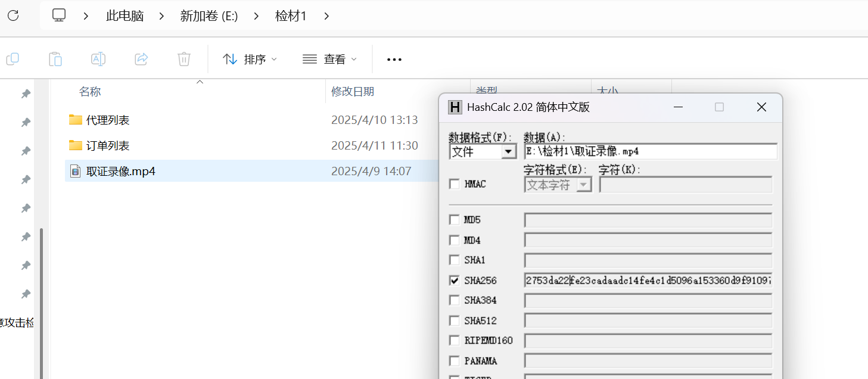The image size is (868, 379).
Task: Click the topmost pin icon in sidebar
Action: click(26, 94)
